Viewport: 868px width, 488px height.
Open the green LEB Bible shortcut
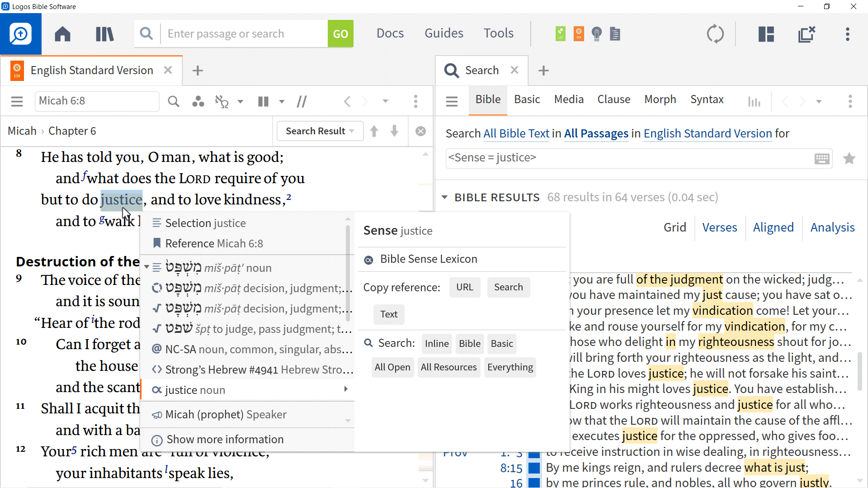[561, 33]
